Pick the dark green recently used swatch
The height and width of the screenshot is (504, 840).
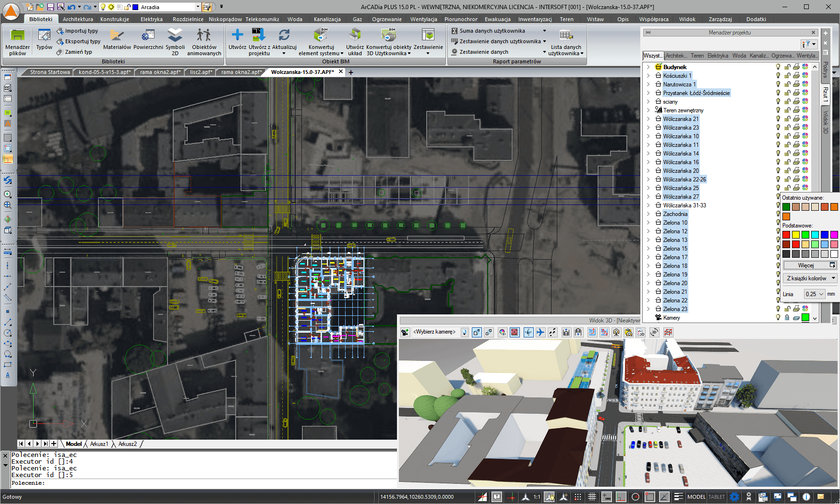(786, 207)
